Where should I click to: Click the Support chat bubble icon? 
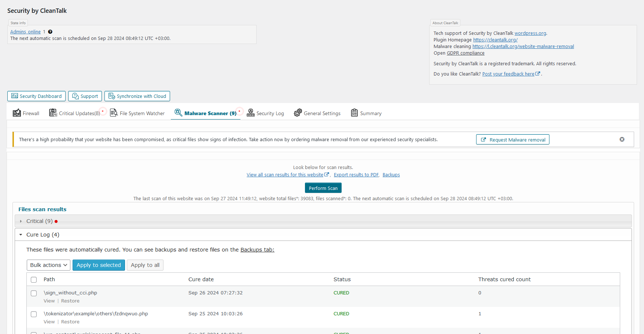76,96
